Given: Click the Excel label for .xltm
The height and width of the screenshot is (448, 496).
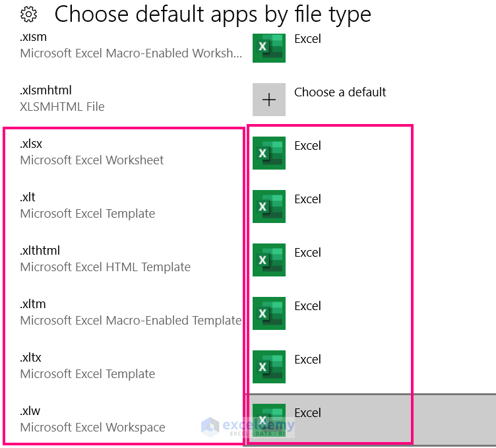Looking at the screenshot, I should (x=307, y=306).
